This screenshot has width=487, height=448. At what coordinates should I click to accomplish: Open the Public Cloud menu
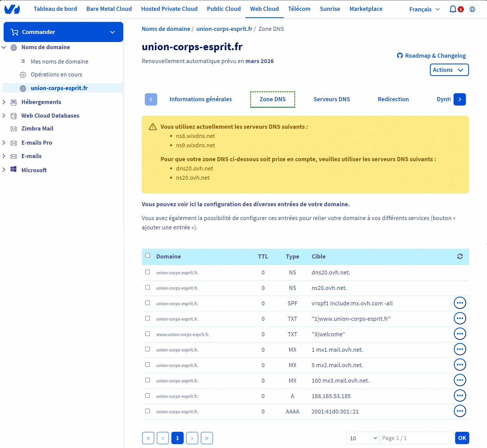(x=224, y=9)
